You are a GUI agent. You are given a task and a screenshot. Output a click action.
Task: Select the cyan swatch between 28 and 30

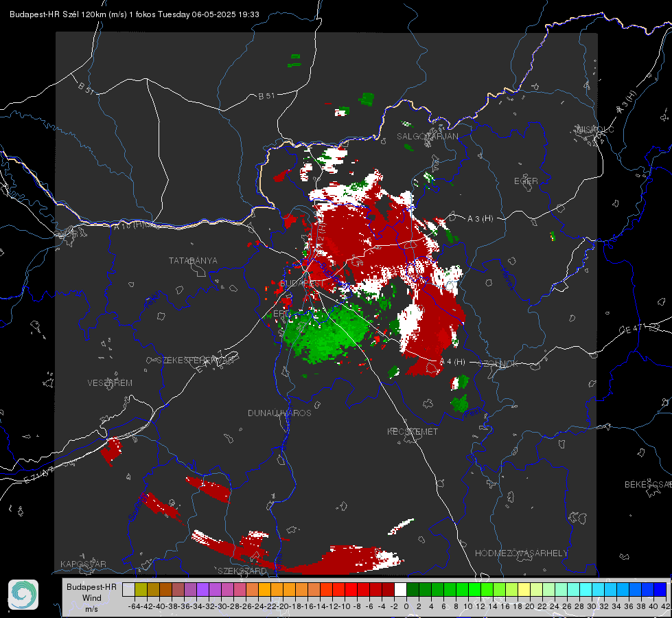tap(586, 589)
